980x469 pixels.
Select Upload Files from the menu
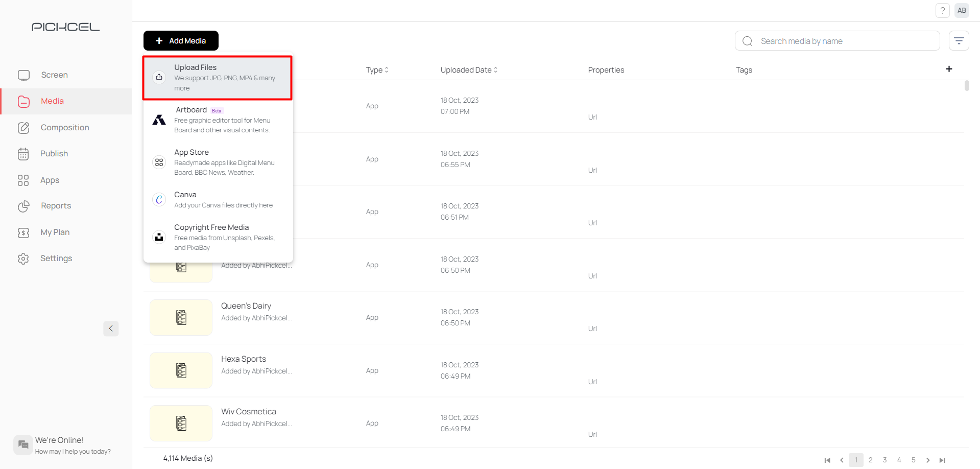[x=218, y=78]
